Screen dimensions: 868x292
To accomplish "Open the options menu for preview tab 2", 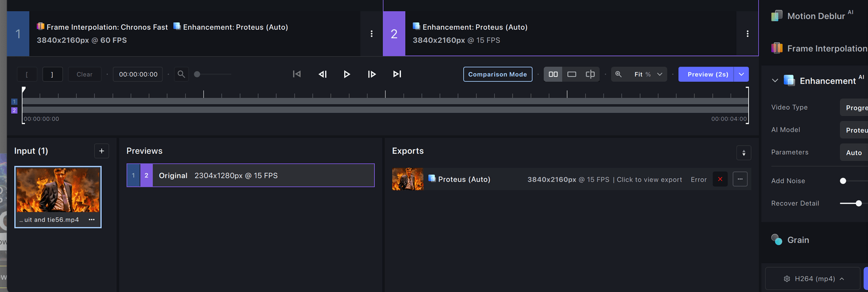I will 748,34.
